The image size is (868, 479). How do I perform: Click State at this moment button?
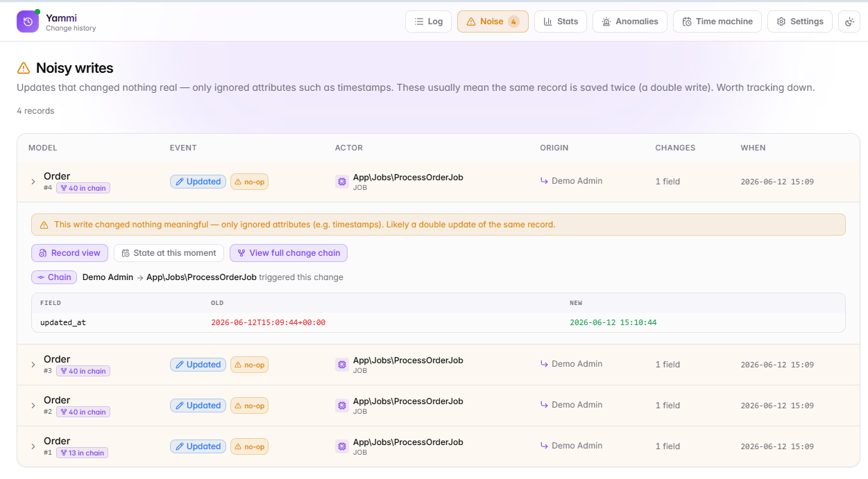pyautogui.click(x=169, y=253)
